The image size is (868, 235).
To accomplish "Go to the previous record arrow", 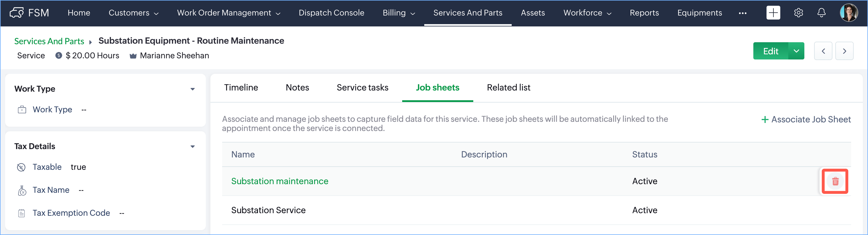I will (x=823, y=51).
